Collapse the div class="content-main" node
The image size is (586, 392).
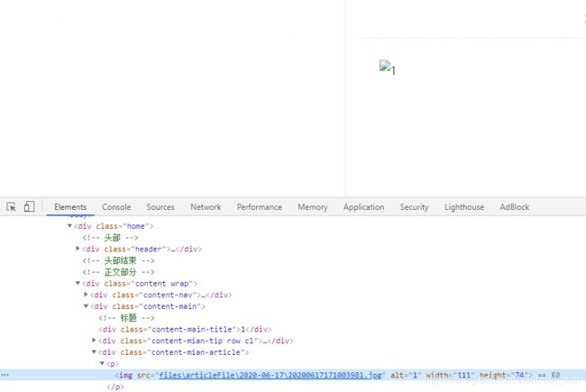(86, 306)
